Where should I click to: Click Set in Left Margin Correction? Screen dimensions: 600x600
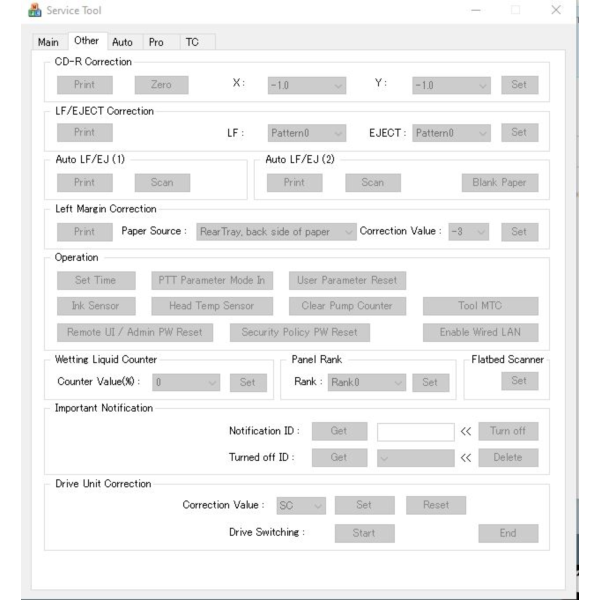pos(520,232)
